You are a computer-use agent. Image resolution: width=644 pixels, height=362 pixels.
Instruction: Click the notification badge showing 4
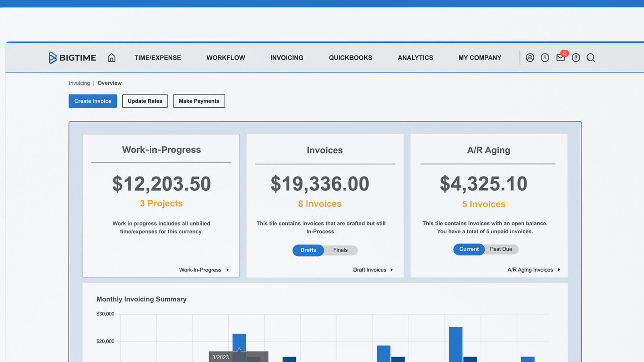pos(564,53)
